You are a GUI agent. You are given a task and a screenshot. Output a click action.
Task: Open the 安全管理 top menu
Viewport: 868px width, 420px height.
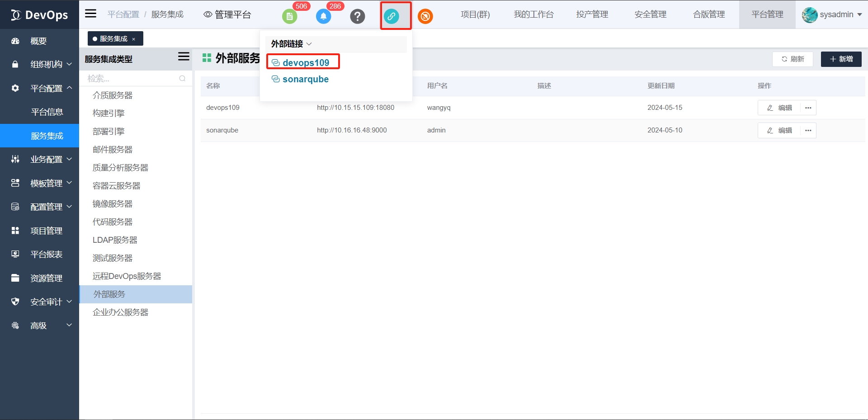(650, 14)
